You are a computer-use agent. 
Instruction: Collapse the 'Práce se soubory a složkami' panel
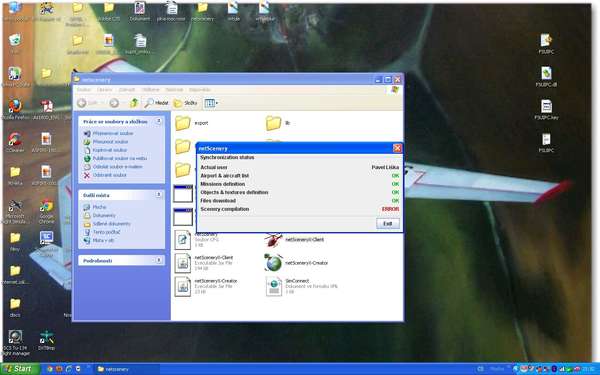tap(159, 121)
